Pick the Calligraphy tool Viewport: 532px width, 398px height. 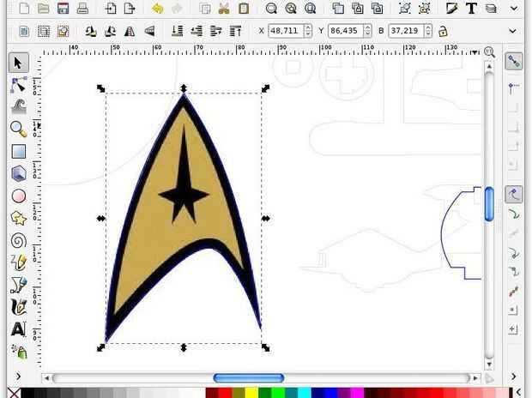18,307
